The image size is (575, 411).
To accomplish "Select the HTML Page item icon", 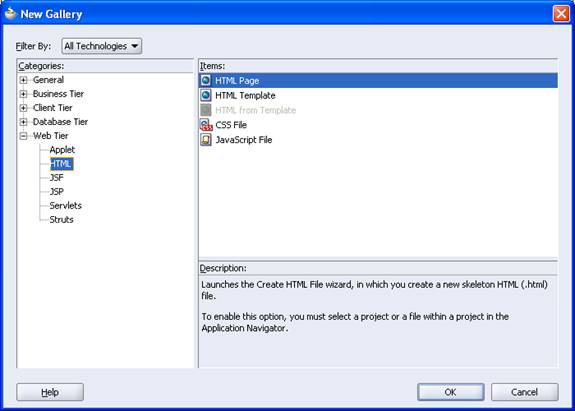I will pos(206,80).
